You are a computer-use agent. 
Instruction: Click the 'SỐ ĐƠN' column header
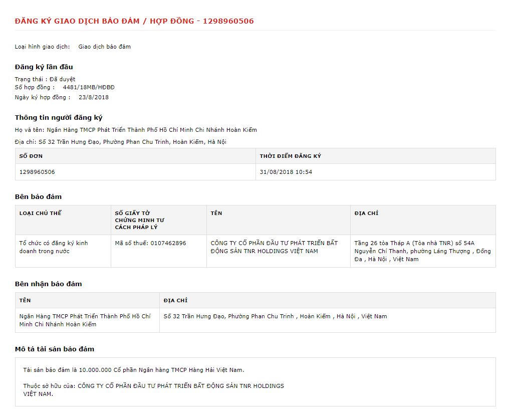click(x=31, y=156)
